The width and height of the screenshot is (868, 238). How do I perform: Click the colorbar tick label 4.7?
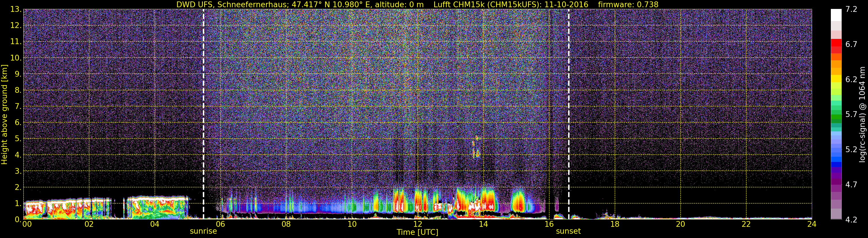click(851, 185)
